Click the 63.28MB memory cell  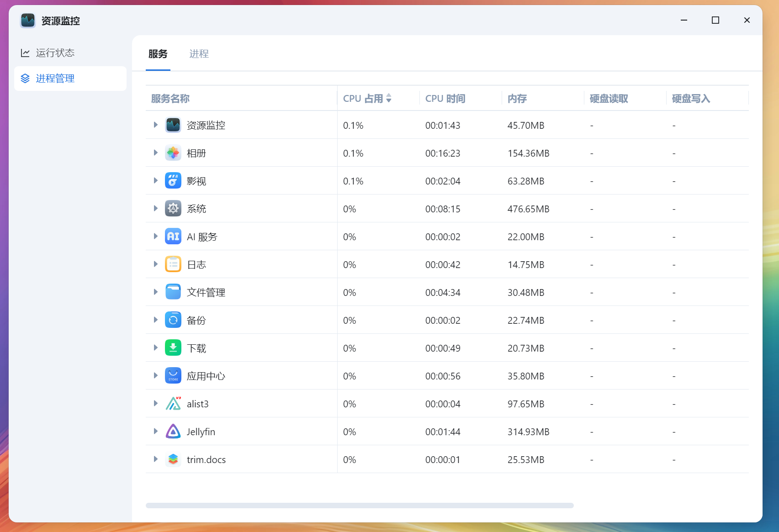(526, 181)
